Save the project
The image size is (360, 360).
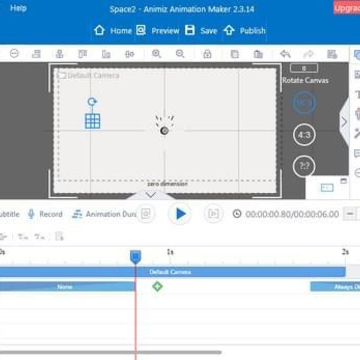point(201,31)
